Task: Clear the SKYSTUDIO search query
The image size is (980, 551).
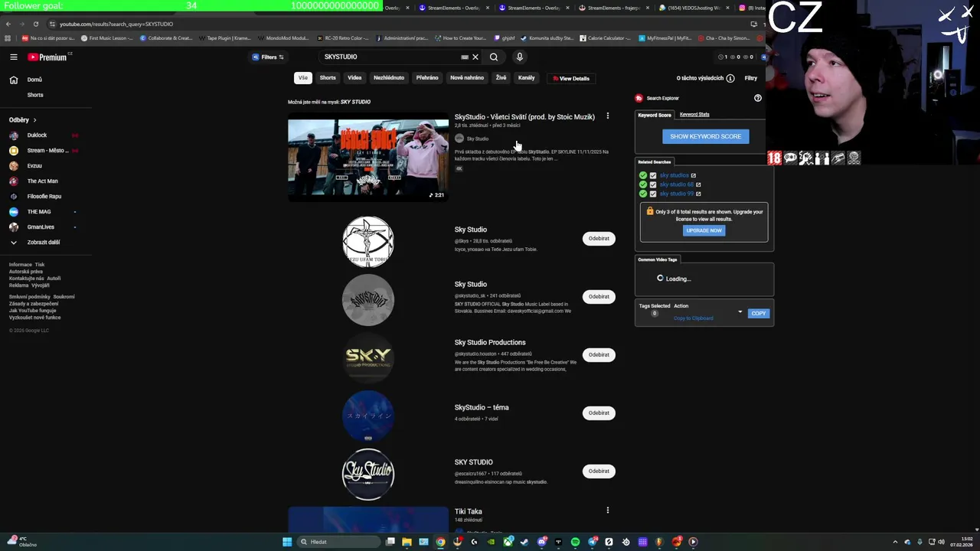Action: pyautogui.click(x=475, y=57)
